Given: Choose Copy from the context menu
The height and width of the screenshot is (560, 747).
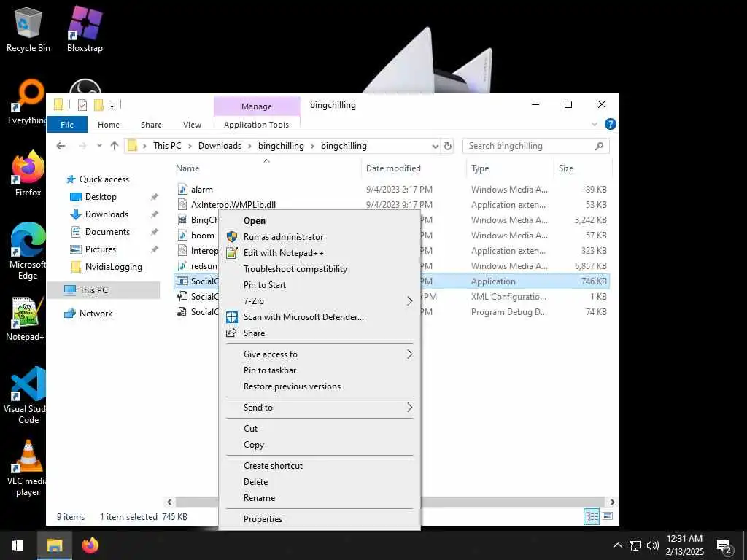Looking at the screenshot, I should (x=320, y=445).
